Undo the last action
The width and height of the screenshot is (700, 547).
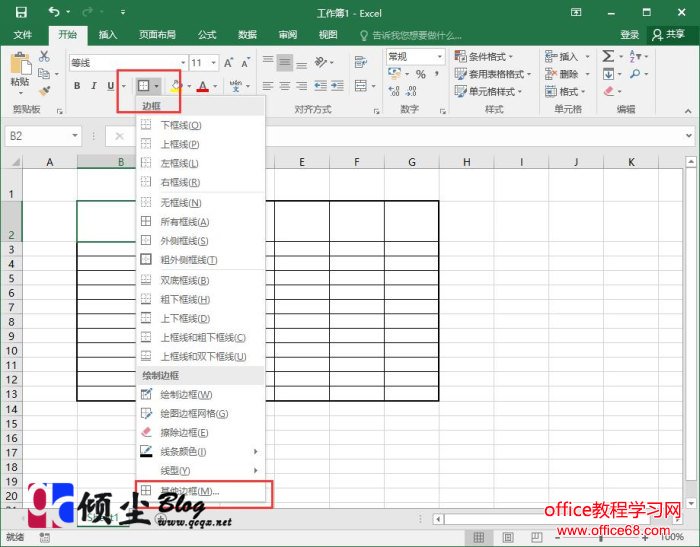click(54, 12)
